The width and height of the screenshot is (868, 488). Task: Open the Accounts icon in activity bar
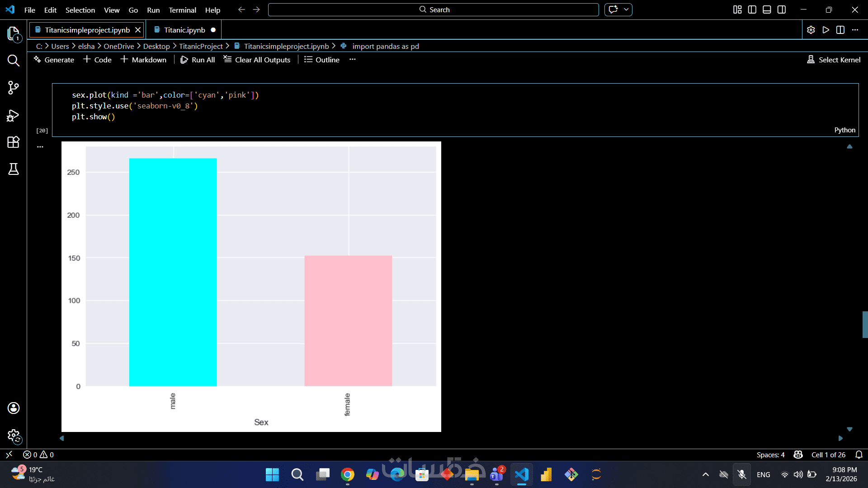[14, 408]
